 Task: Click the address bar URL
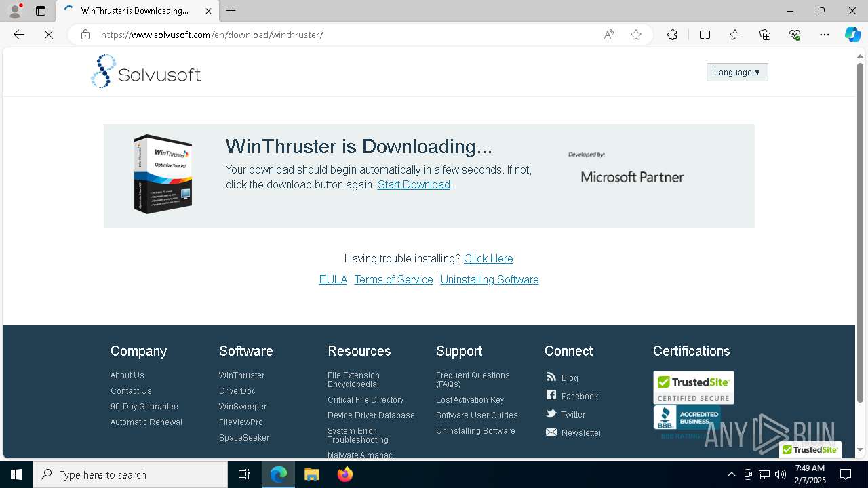point(212,35)
